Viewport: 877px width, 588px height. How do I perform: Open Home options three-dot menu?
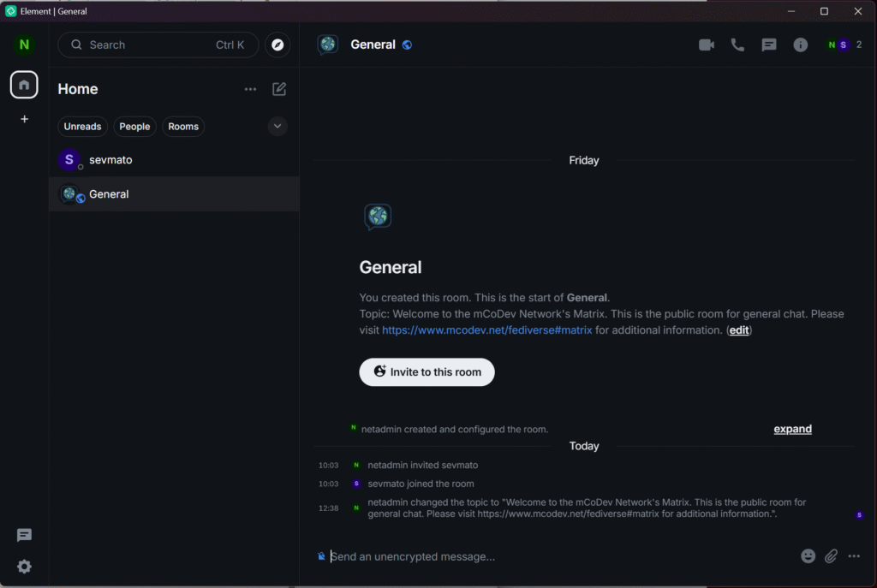coord(250,89)
